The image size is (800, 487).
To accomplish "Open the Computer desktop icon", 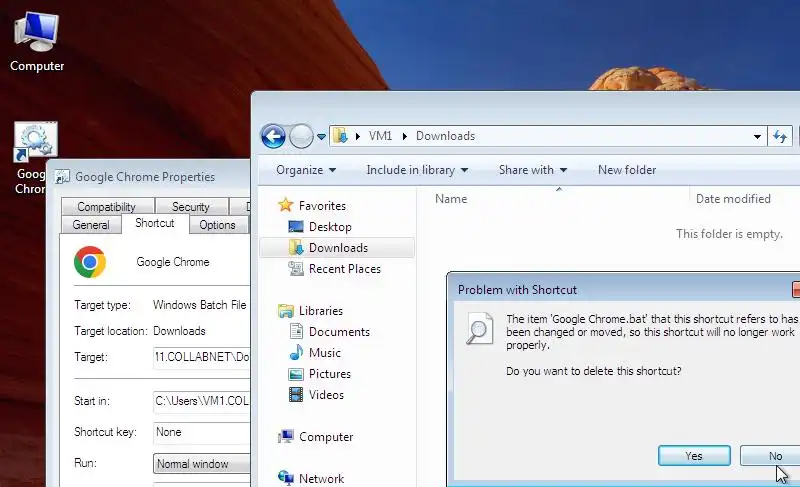I will tap(37, 42).
